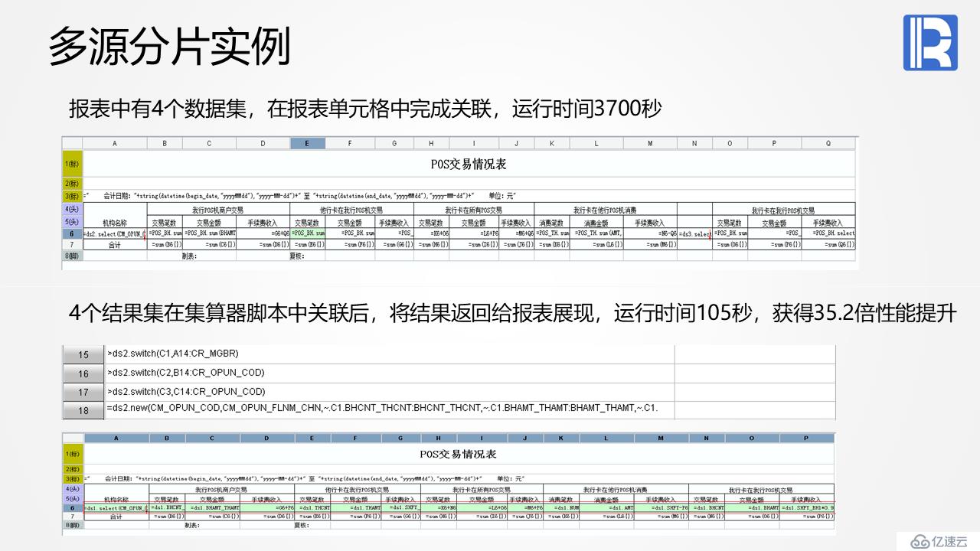Click cell =POS_BH.select in column Q
This screenshot has width=980, height=551.
pyautogui.click(x=828, y=233)
